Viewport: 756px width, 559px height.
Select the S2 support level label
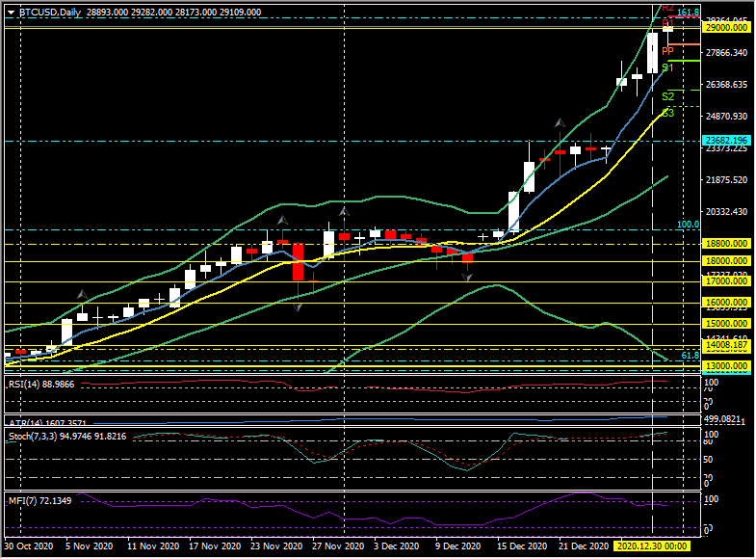[667, 97]
